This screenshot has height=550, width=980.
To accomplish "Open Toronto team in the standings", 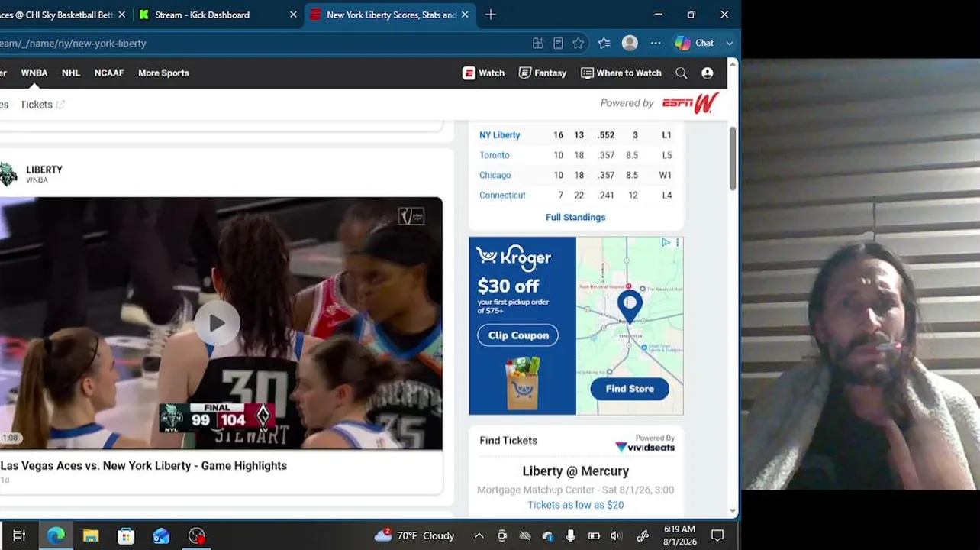I will [494, 155].
